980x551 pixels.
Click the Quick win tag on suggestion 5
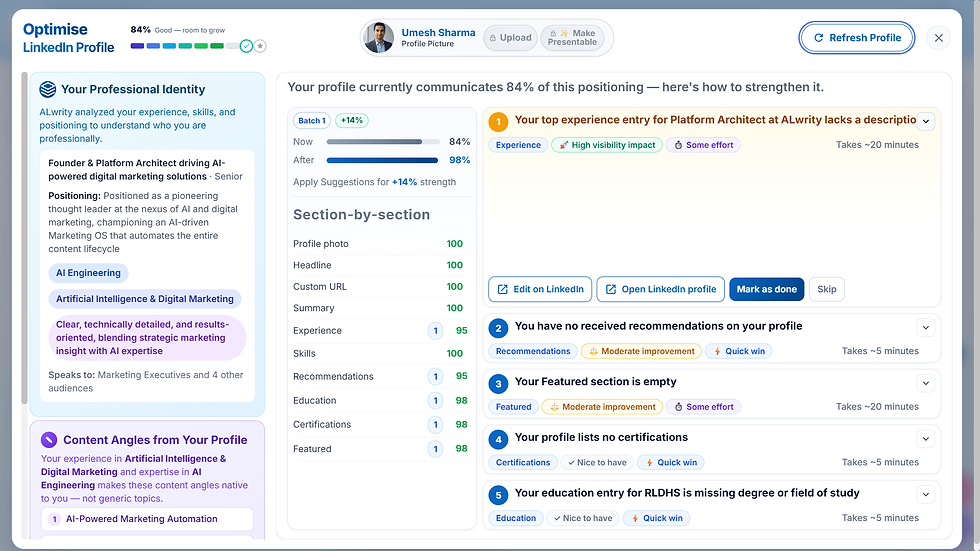[657, 518]
